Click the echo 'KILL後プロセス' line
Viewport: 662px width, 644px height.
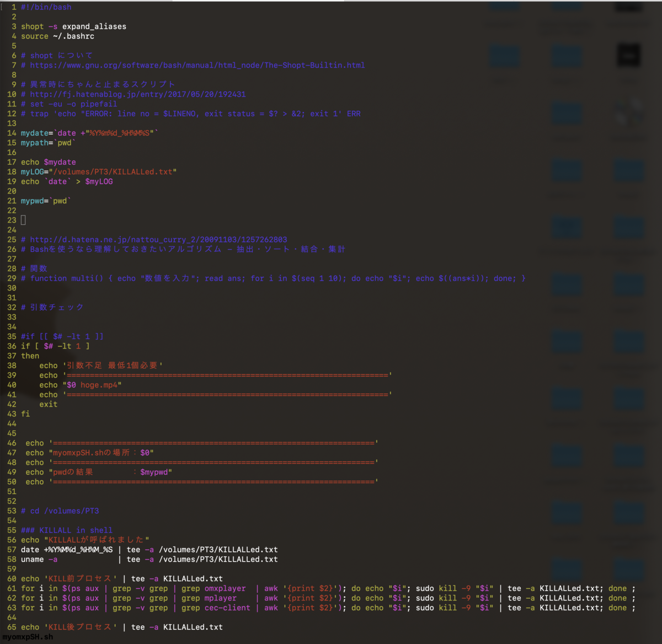tap(122, 627)
